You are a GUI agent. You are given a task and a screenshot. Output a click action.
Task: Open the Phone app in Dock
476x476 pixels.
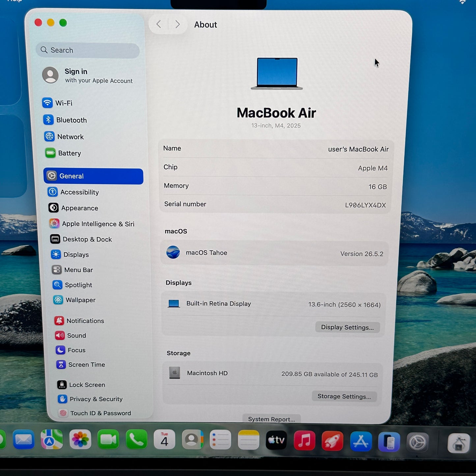(136, 439)
